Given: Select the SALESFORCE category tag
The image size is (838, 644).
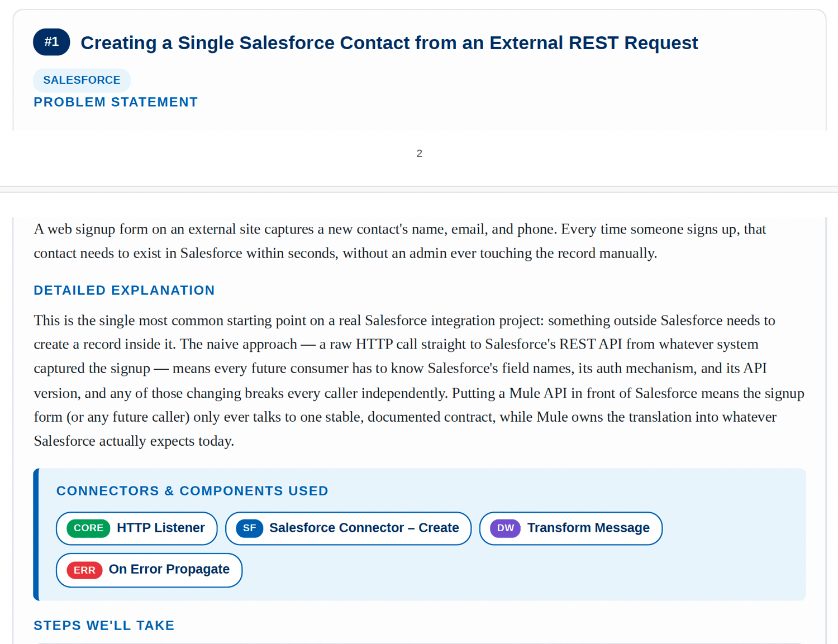Looking at the screenshot, I should click(82, 80).
